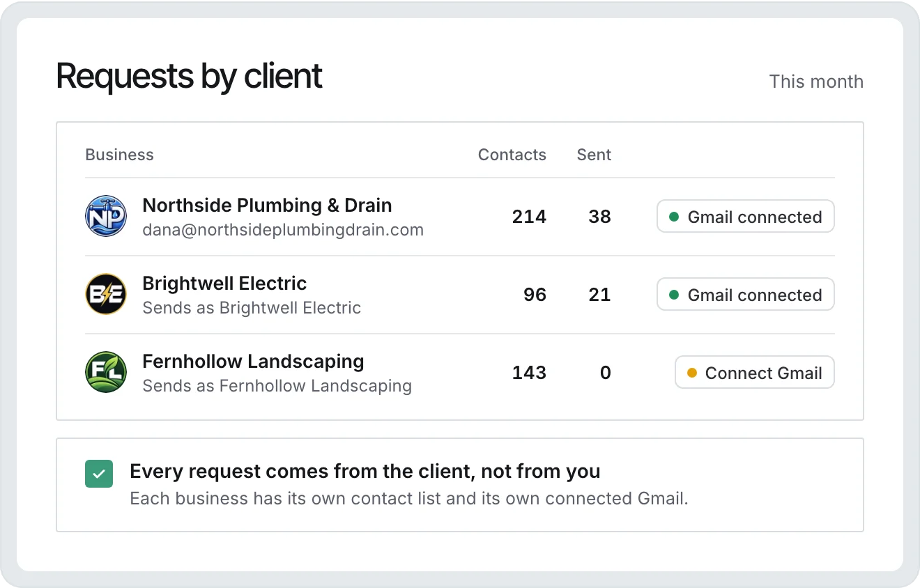Click the dana@northsideplumbingdrain.com email address
The height and width of the screenshot is (588, 920).
coord(283,230)
